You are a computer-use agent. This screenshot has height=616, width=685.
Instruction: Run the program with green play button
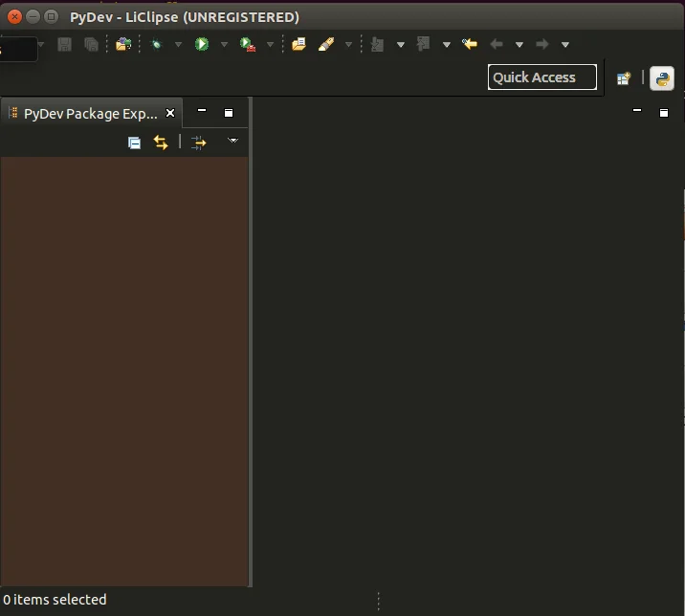(202, 44)
